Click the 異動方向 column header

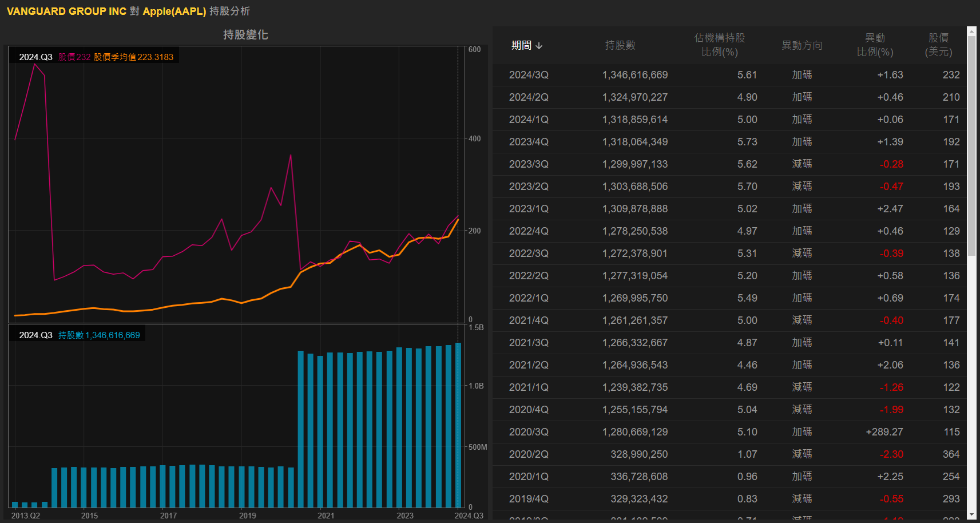[802, 45]
